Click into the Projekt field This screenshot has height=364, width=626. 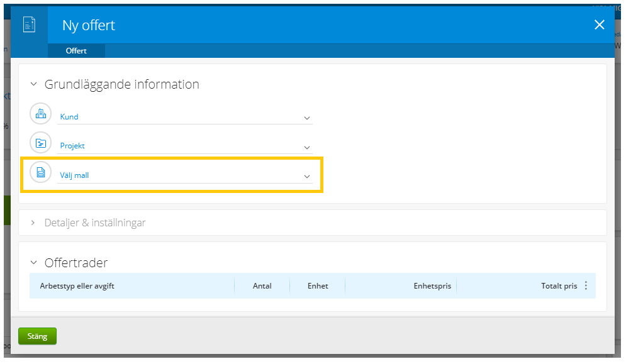[185, 146]
